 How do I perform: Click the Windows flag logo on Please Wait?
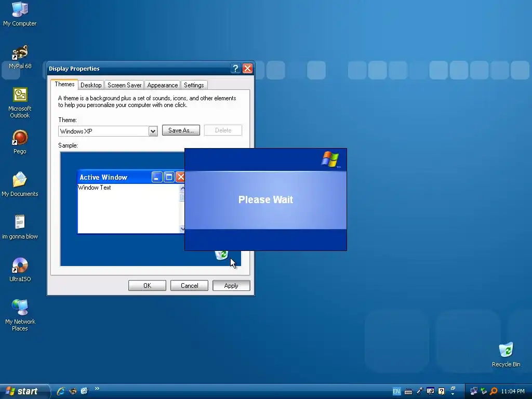click(330, 159)
